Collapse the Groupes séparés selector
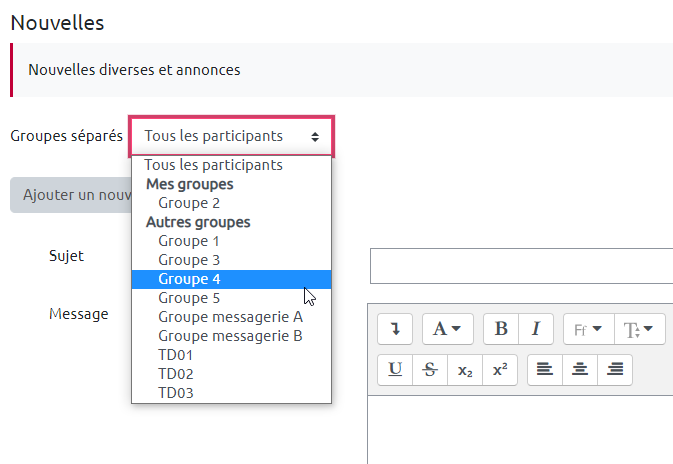 (231, 136)
